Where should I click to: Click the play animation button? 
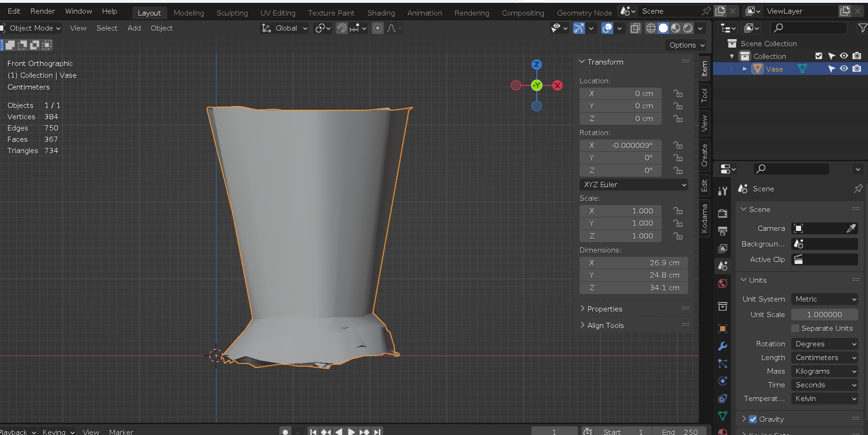coord(352,431)
